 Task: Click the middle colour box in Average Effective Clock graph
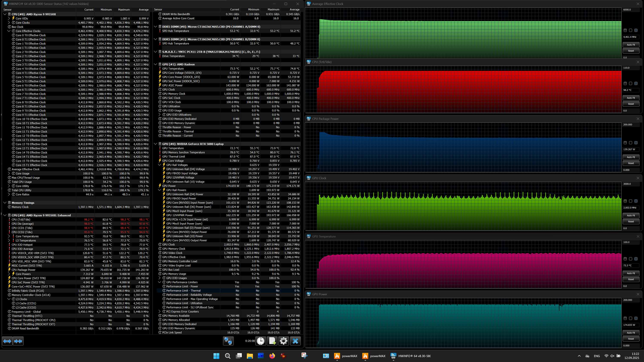tap(630, 30)
